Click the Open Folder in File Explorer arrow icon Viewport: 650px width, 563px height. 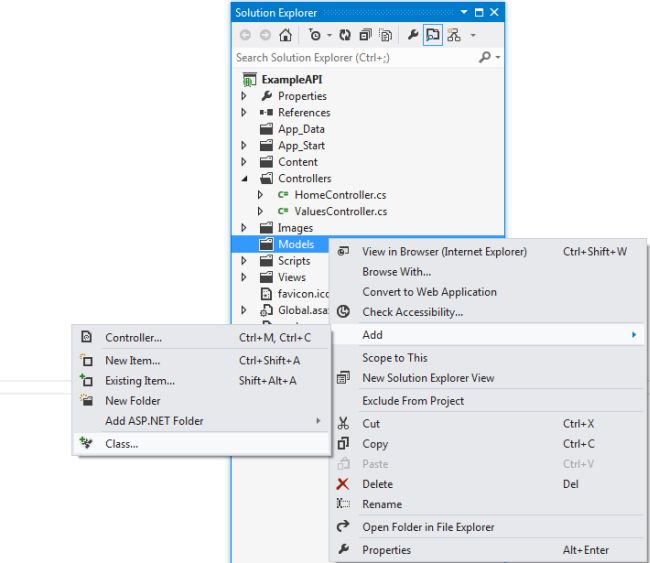coord(343,527)
